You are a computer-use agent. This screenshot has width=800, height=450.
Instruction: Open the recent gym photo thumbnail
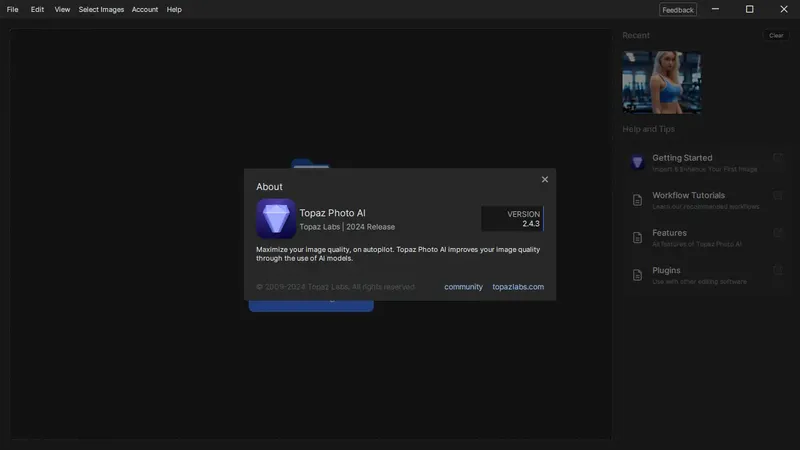[x=661, y=82]
